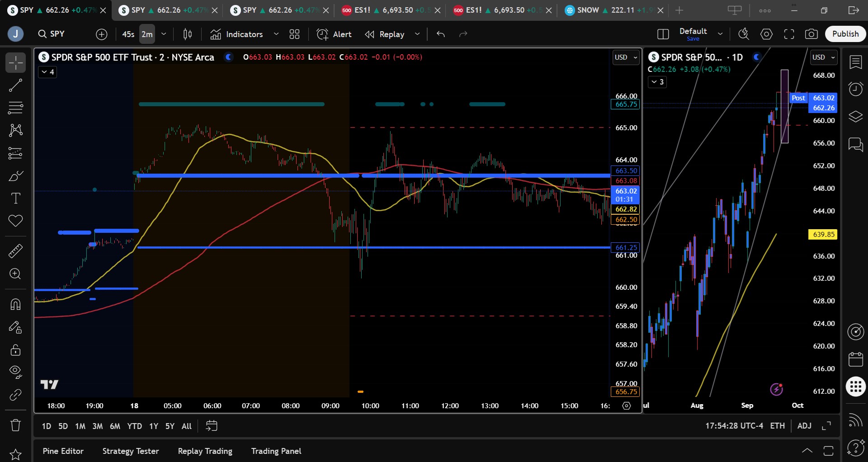This screenshot has width=868, height=462.
Task: Open USD currency dropdown on 1D chart
Action: point(823,57)
